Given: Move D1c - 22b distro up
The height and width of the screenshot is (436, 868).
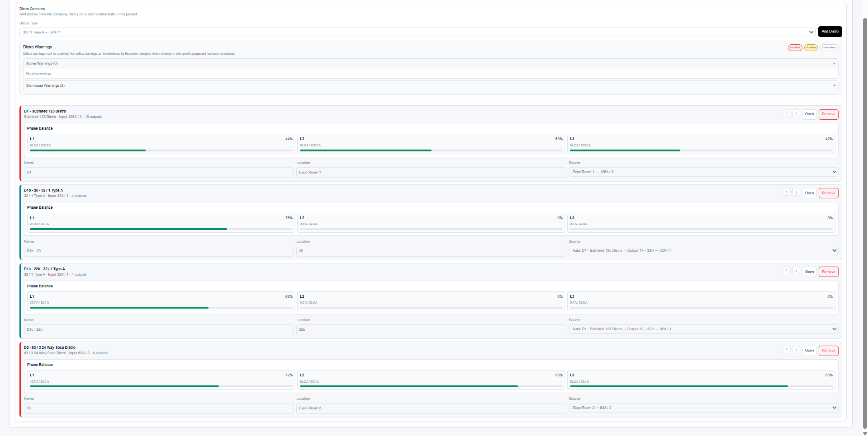Looking at the screenshot, I should (x=787, y=271).
